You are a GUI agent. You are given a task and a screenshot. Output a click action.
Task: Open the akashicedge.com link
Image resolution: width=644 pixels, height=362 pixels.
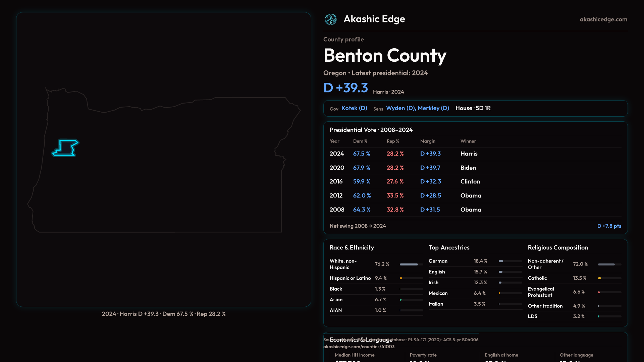(x=603, y=19)
